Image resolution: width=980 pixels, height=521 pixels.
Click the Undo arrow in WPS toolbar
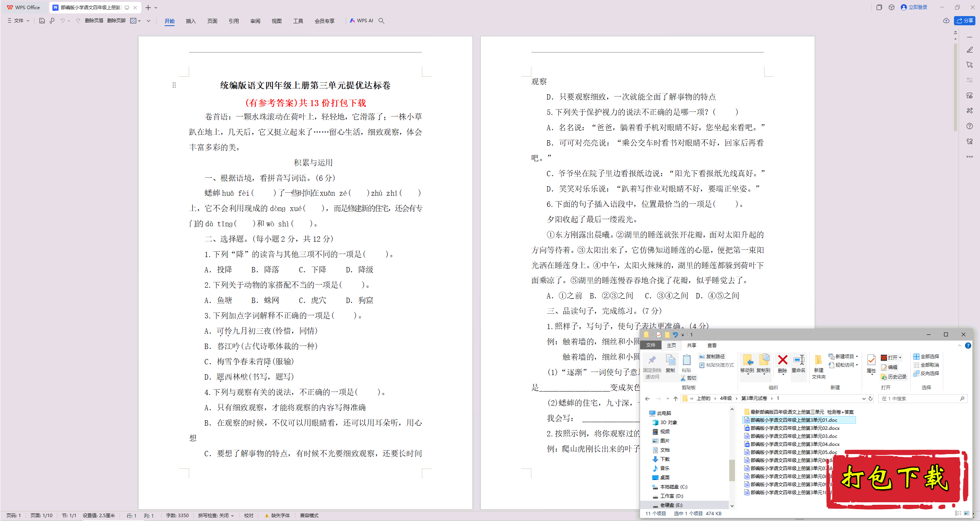pos(62,21)
